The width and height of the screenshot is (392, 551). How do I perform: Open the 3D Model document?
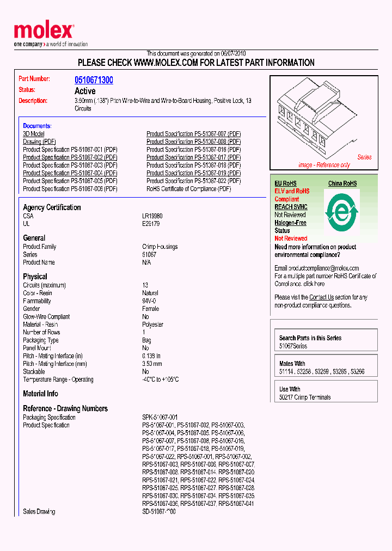click(x=34, y=133)
